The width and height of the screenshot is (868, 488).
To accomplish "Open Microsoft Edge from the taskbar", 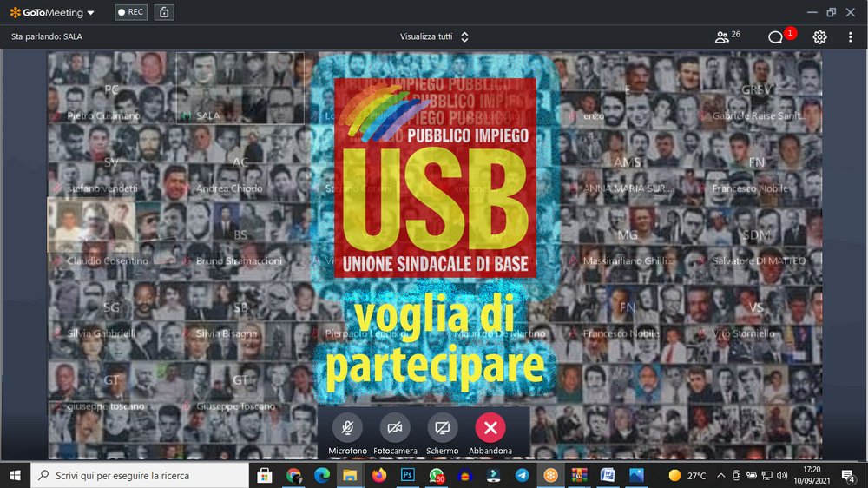I will pyautogui.click(x=322, y=475).
